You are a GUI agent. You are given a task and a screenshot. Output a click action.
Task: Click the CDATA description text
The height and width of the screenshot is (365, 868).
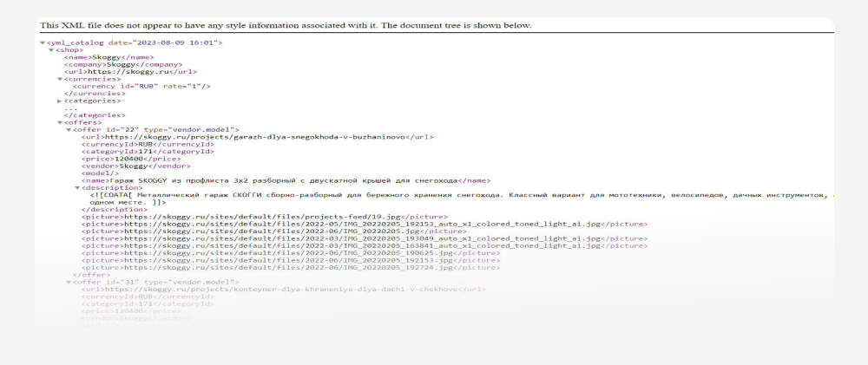tap(462, 199)
